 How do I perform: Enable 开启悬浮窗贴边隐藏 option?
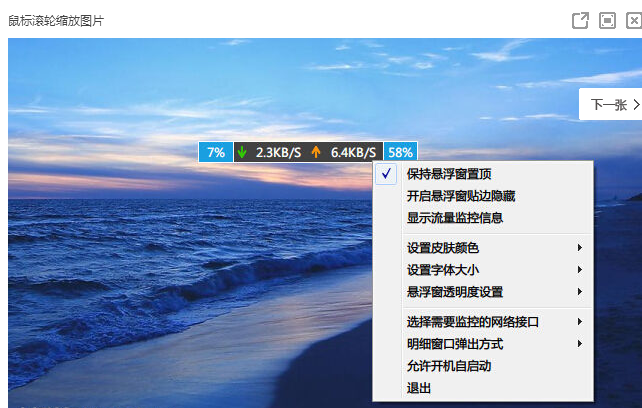483,196
